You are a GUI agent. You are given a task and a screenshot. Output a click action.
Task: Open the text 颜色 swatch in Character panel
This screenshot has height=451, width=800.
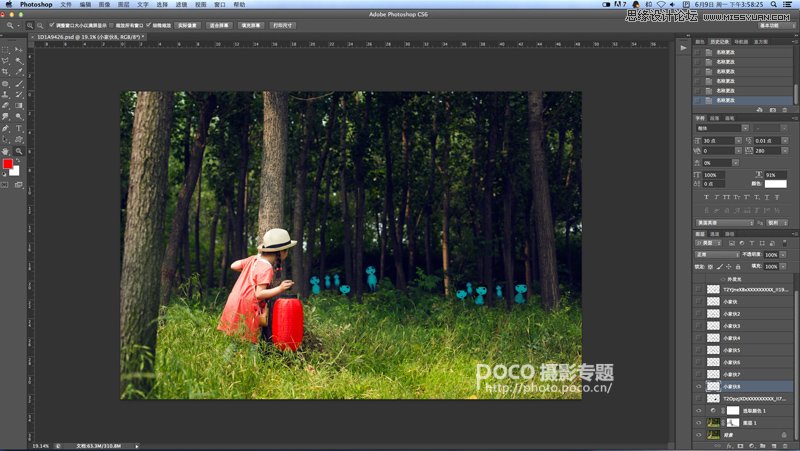[776, 184]
